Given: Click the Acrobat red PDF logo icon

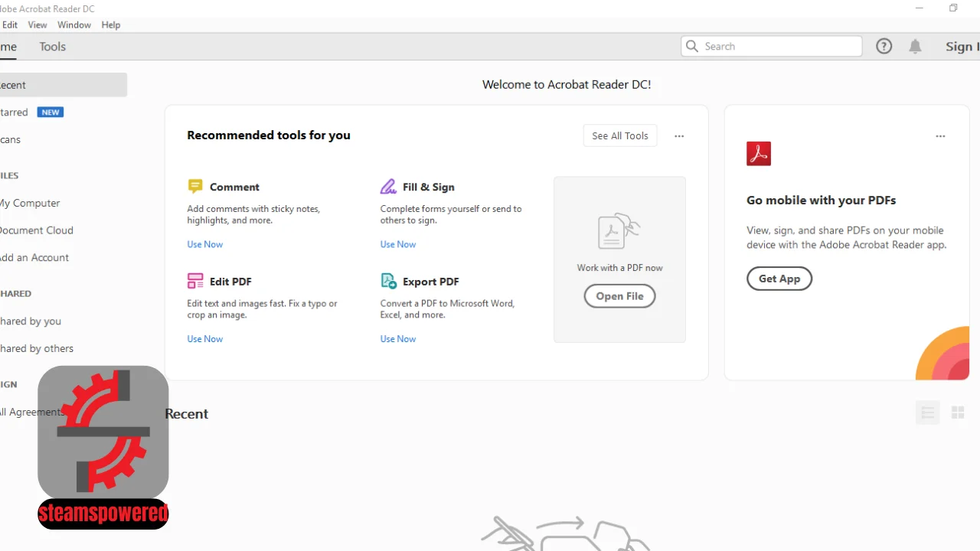Looking at the screenshot, I should (x=759, y=154).
